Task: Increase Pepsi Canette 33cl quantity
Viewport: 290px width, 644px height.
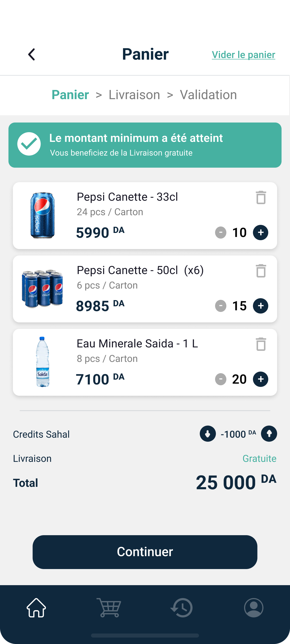Action: (260, 232)
